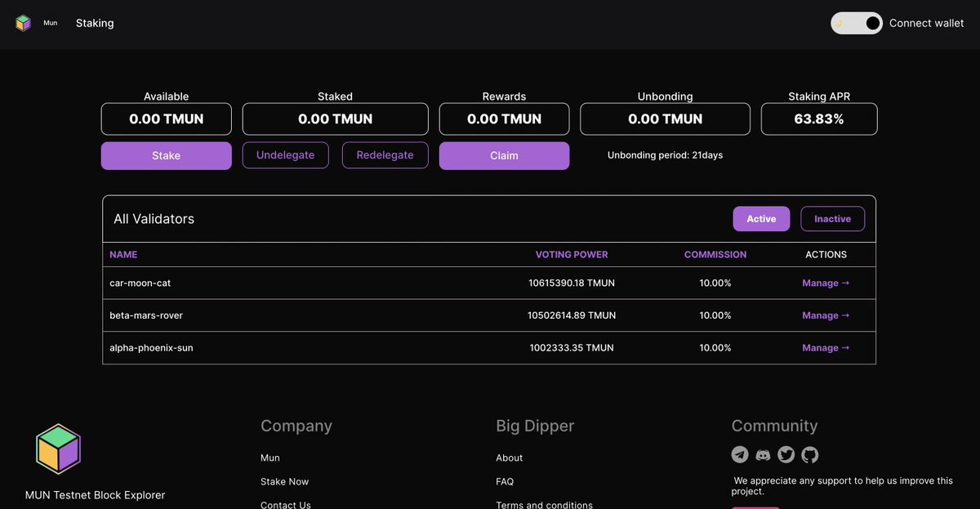Click the Staking APR 63.83% box
Image resolution: width=980 pixels, height=509 pixels.
(819, 119)
